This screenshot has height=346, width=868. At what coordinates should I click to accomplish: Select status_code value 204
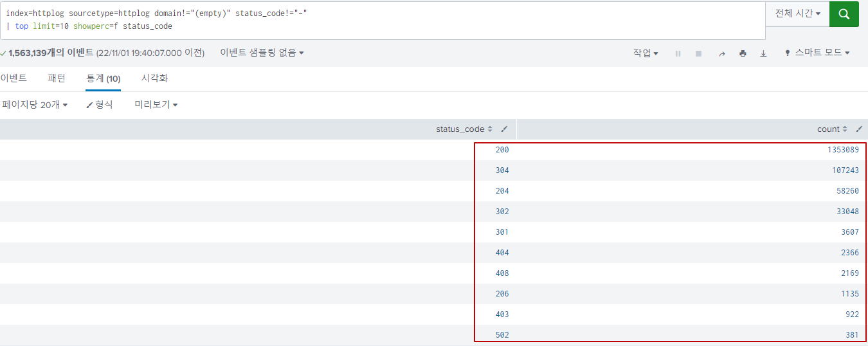tap(502, 191)
